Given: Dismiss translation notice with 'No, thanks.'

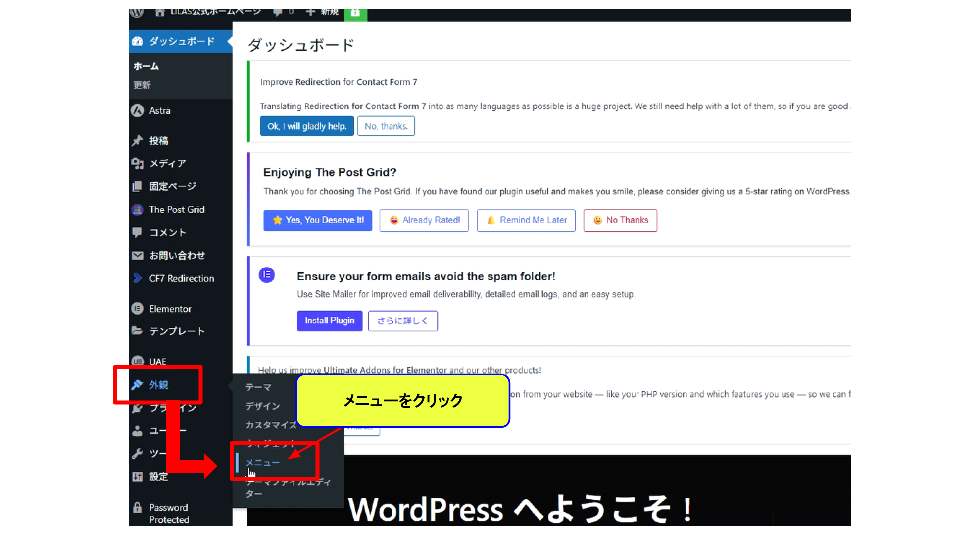Looking at the screenshot, I should pos(386,126).
